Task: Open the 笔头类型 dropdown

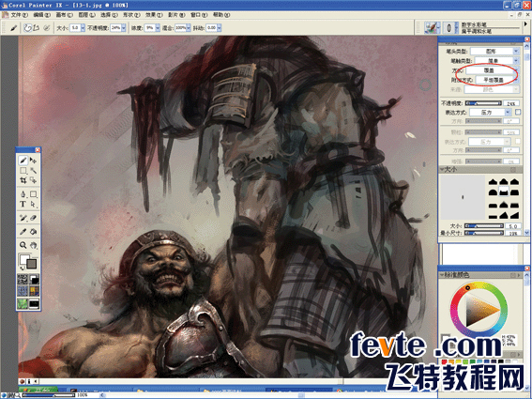Action: point(495,52)
